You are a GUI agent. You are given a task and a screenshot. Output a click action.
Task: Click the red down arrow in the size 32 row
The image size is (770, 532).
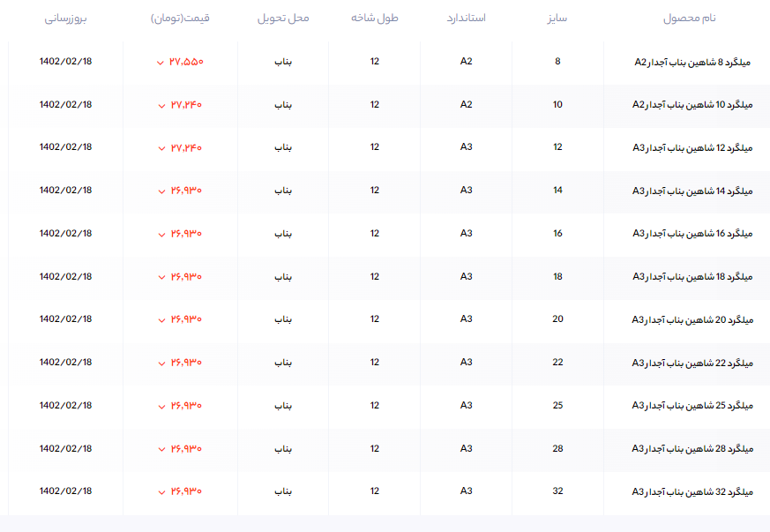coord(161,491)
